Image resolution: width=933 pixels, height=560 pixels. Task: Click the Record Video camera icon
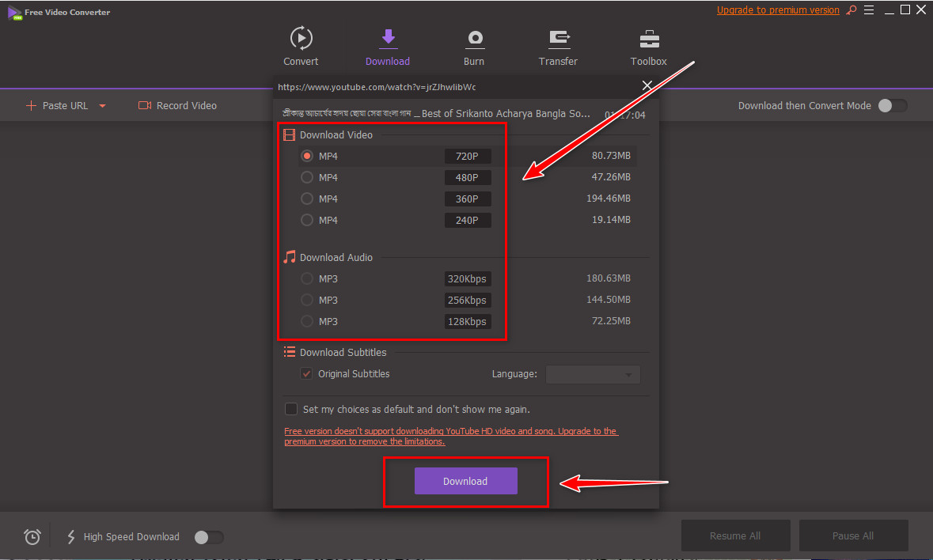pos(145,105)
